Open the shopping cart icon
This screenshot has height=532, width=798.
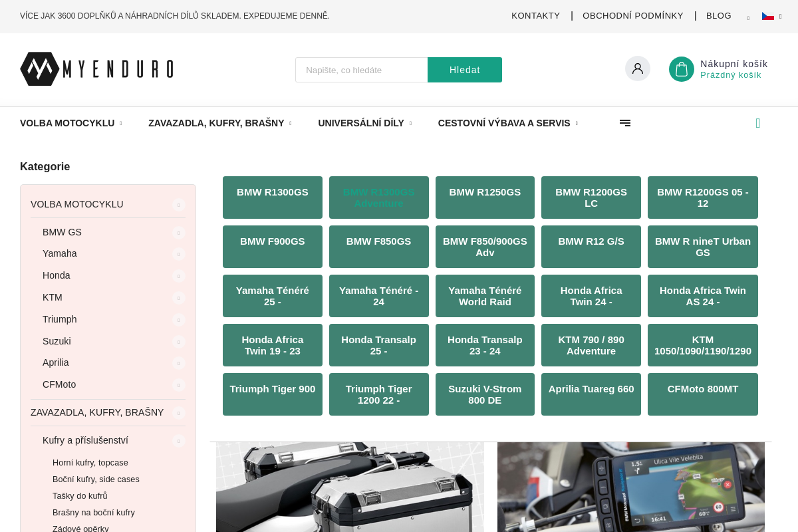[x=682, y=69]
